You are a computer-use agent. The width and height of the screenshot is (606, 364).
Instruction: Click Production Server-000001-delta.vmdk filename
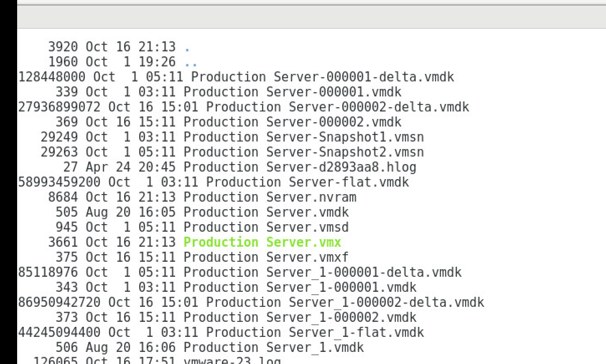(x=322, y=77)
